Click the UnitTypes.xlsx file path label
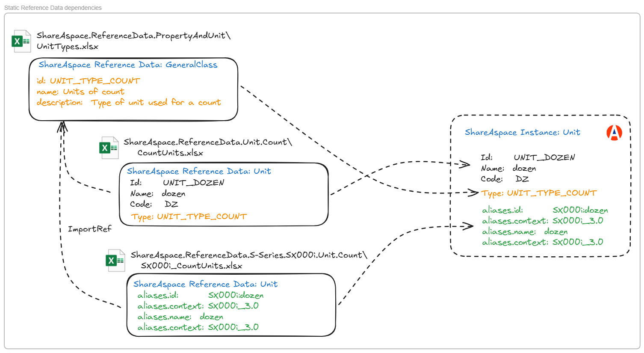Screen dimensions: 644x353 133,41
